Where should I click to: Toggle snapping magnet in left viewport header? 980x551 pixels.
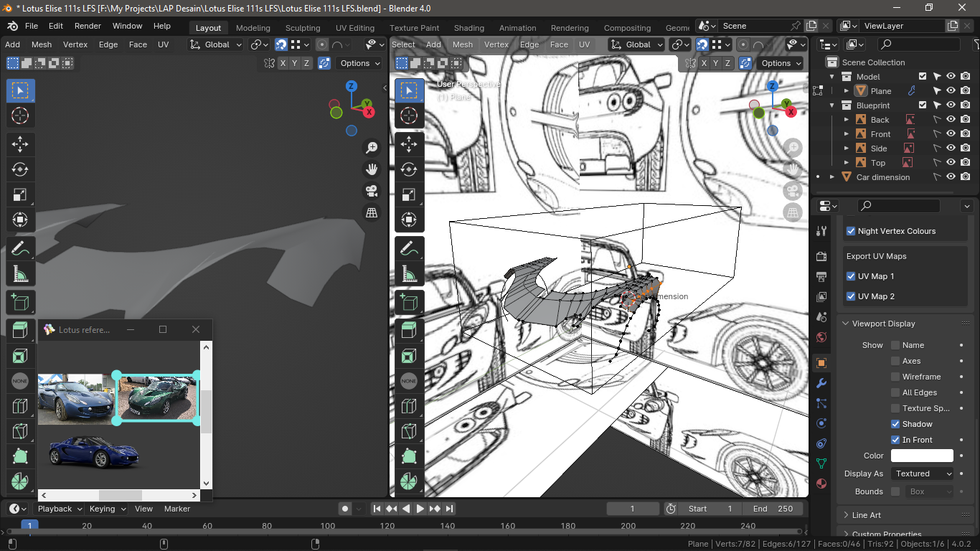point(281,44)
